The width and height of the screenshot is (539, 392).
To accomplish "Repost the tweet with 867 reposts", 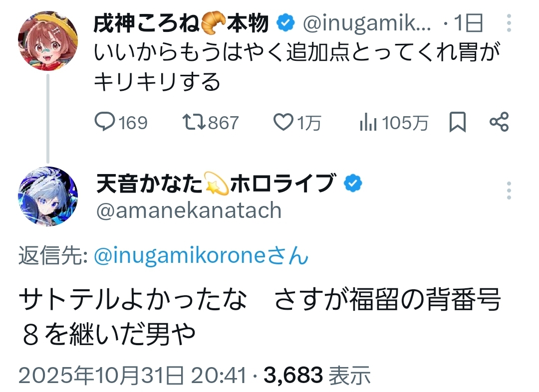I will point(194,122).
